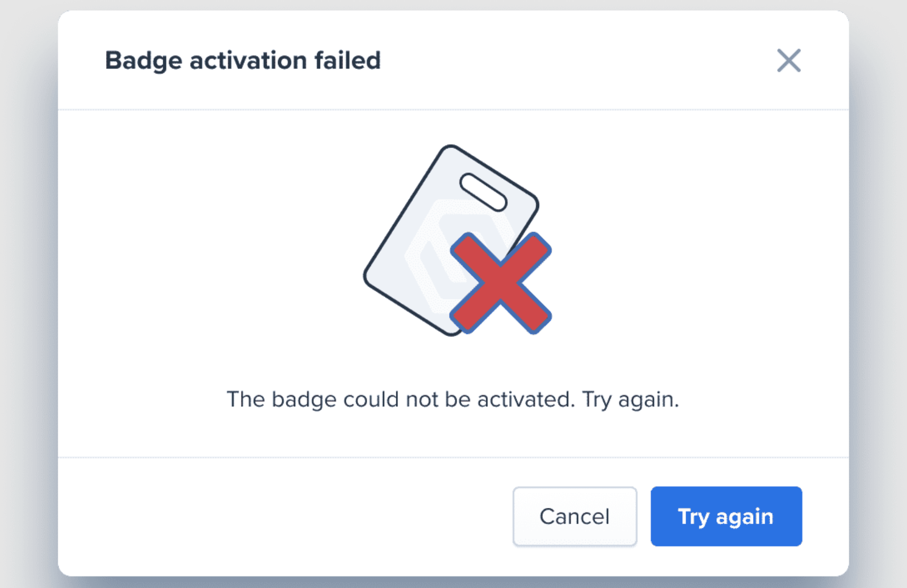Click the blue Try again button

point(726,516)
